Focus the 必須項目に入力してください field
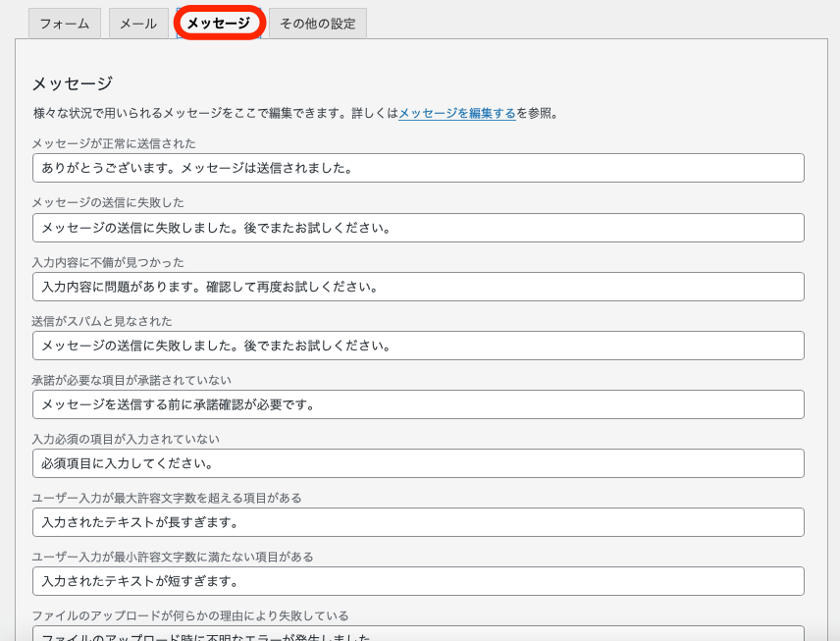 tap(418, 463)
